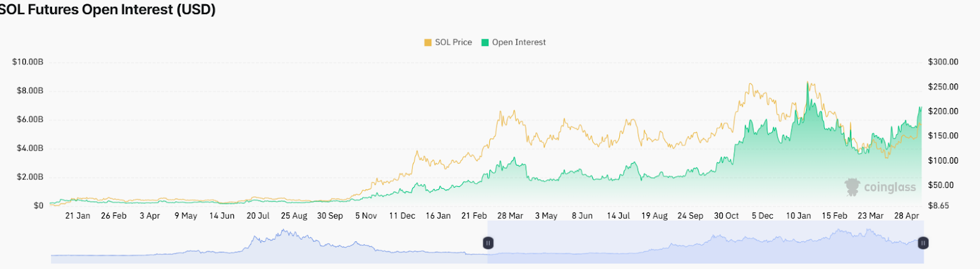Select the 10 Jan date label

tap(798, 216)
